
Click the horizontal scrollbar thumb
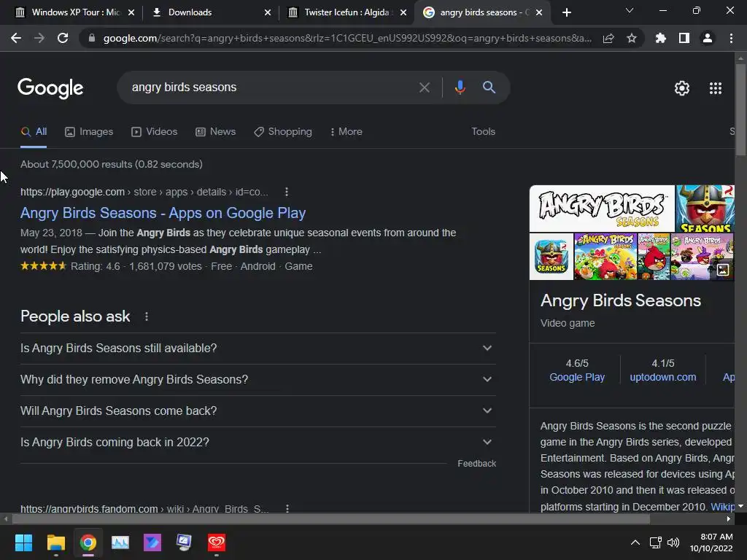(330, 518)
